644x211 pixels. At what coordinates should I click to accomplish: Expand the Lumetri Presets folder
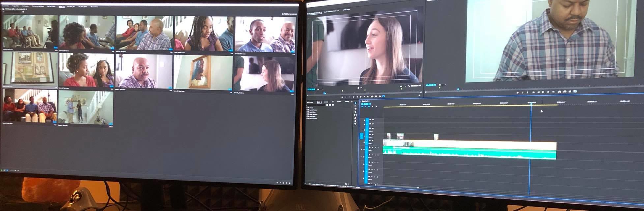(307, 110)
